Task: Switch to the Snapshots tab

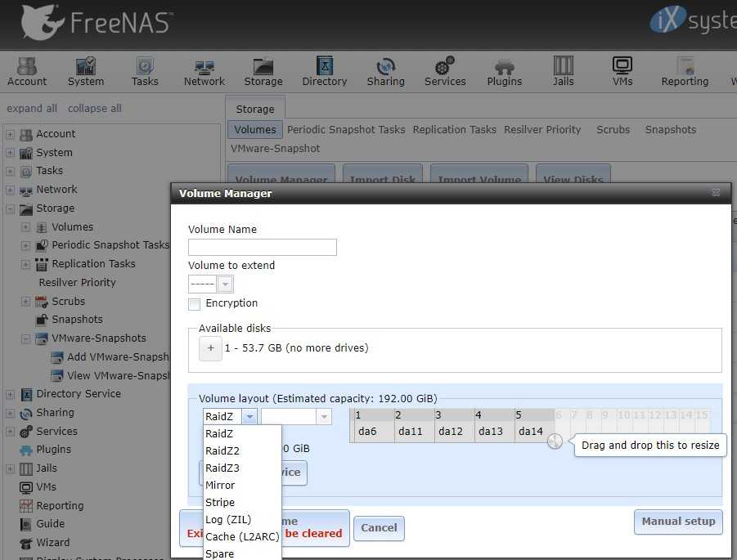Action: tap(670, 130)
